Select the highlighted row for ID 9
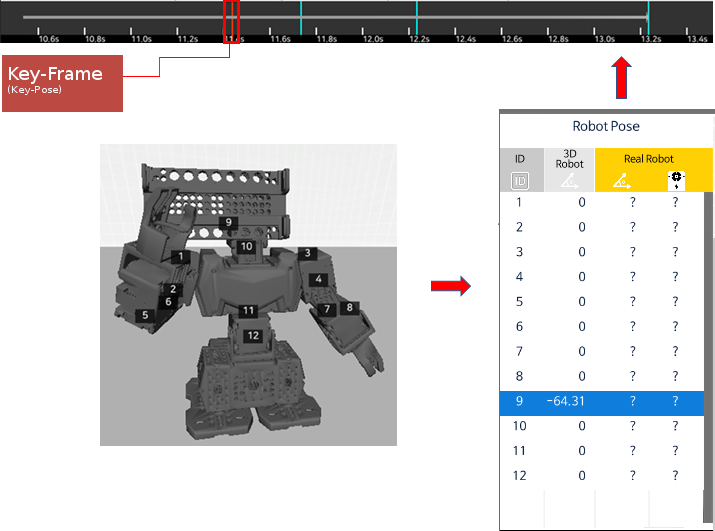The height and width of the screenshot is (531, 715). click(x=601, y=402)
